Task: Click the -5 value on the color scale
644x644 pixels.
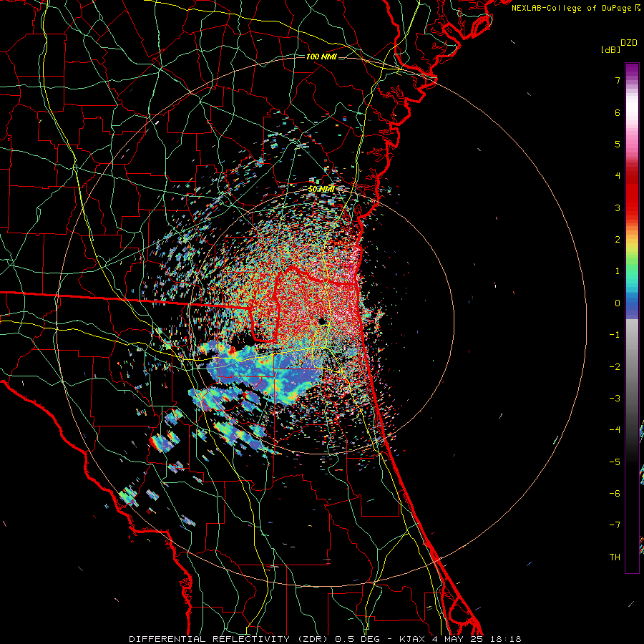Action: tap(615, 462)
